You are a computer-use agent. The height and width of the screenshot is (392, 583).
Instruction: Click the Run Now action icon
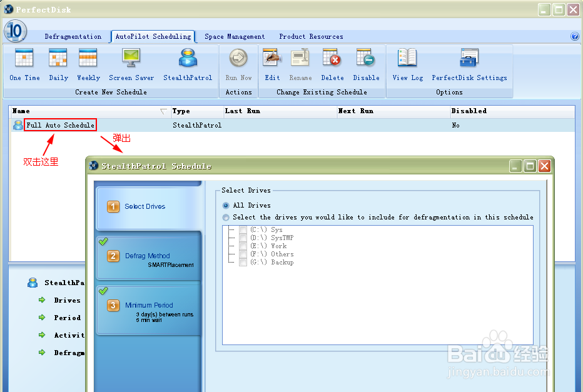[238, 58]
